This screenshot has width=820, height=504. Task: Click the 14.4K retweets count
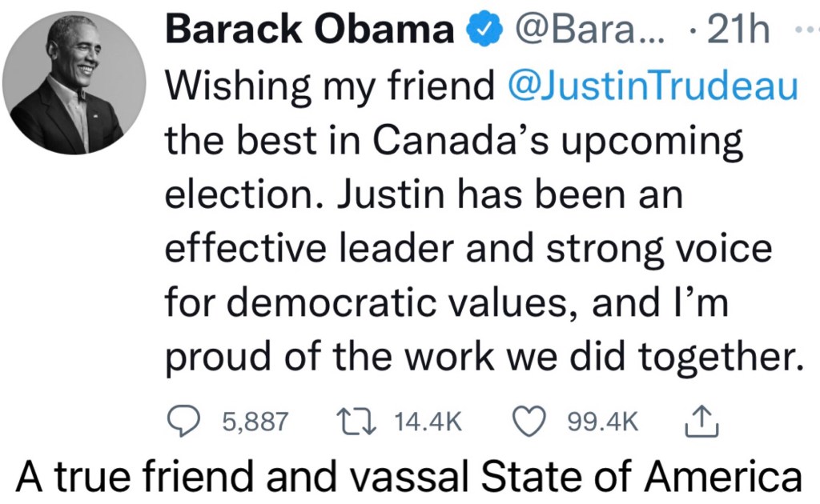429,422
